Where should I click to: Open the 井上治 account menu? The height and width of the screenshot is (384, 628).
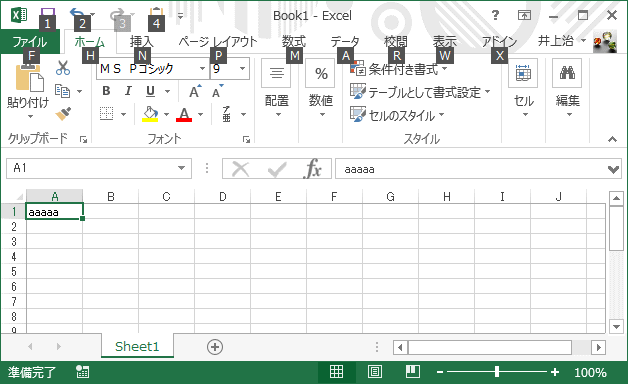[562, 40]
